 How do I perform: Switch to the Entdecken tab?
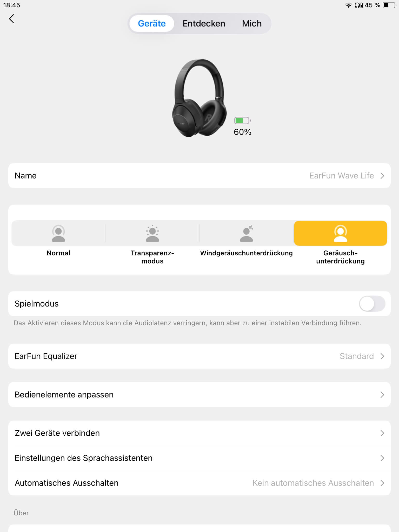tap(204, 24)
